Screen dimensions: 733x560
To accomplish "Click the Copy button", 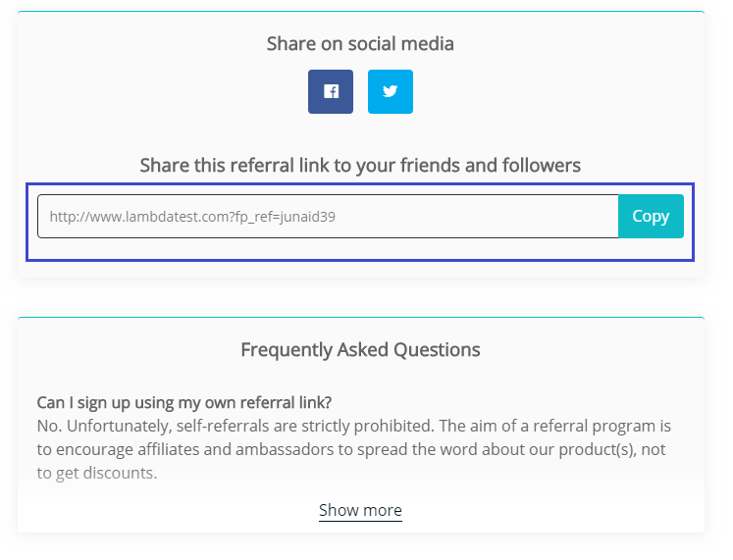I will click(651, 217).
